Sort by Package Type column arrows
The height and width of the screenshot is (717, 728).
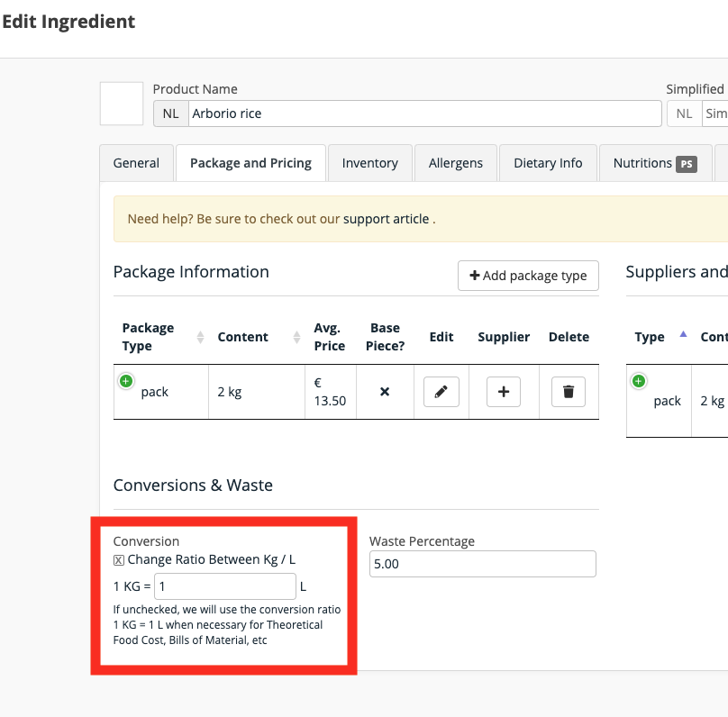coord(200,338)
